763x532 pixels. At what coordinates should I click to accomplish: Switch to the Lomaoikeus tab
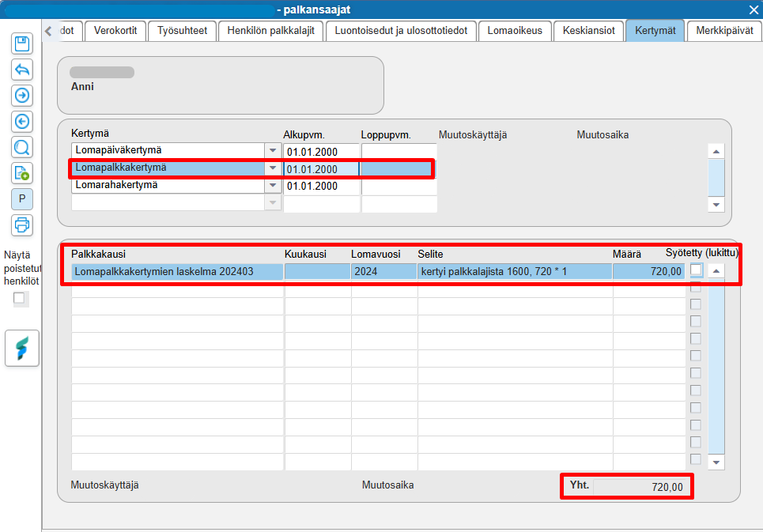[515, 31]
